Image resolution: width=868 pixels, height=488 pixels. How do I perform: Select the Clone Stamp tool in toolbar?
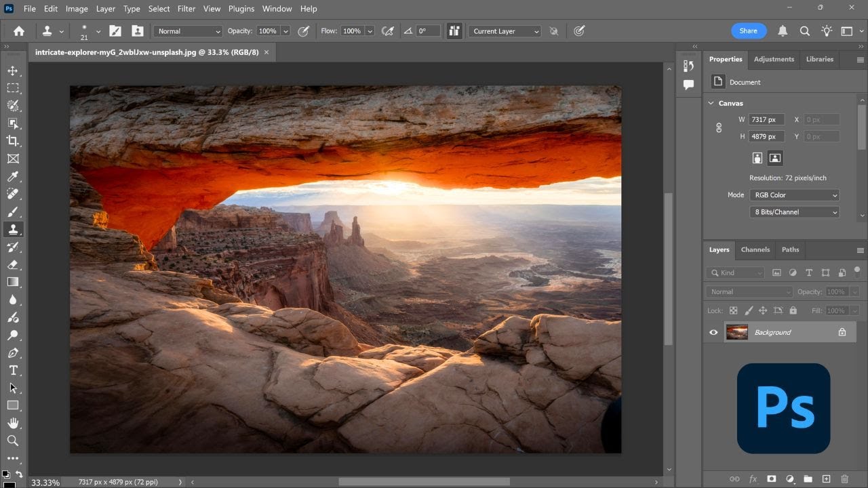13,229
